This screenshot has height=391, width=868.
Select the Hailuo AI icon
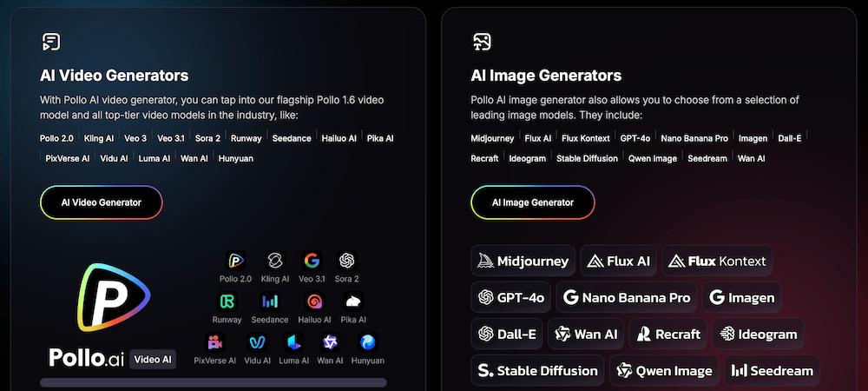click(314, 301)
